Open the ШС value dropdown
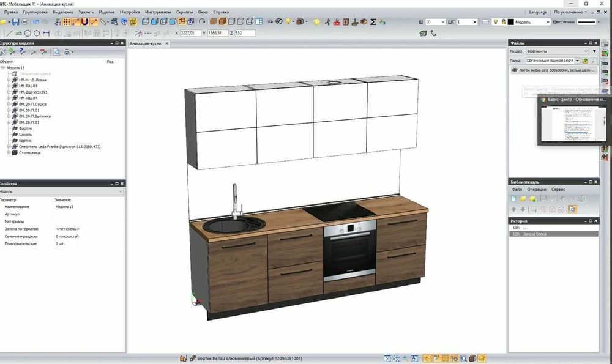Image resolution: width=612 pixels, height=364 pixels. pyautogui.click(x=475, y=22)
